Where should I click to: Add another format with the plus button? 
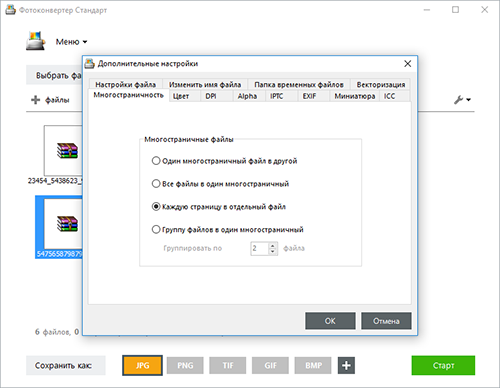(x=346, y=365)
